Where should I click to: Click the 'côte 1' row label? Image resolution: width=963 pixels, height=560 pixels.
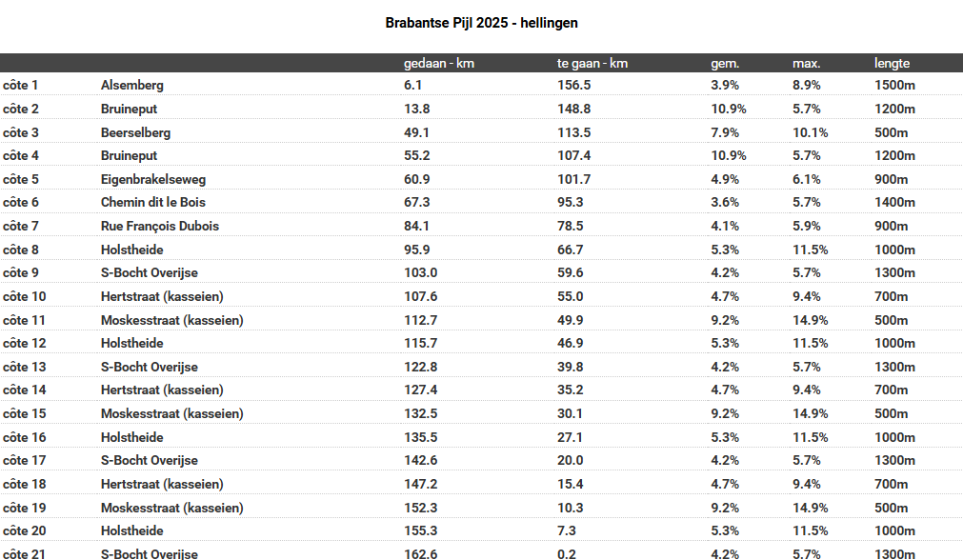pyautogui.click(x=21, y=85)
